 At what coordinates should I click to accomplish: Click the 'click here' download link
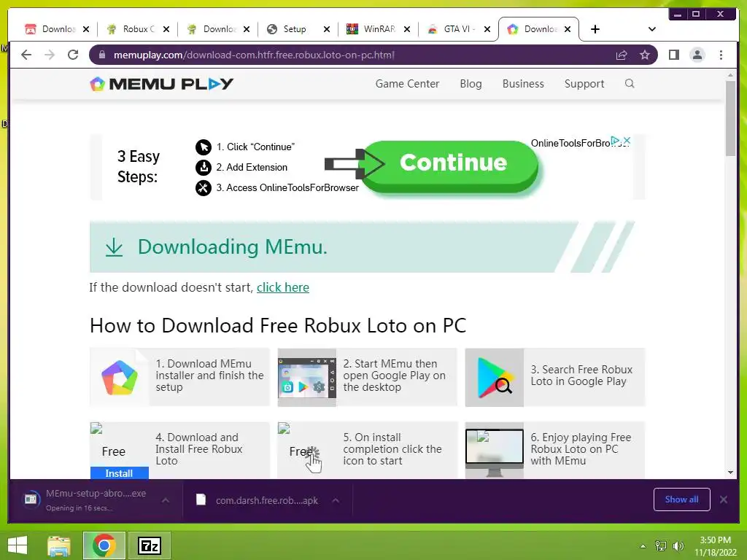(282, 287)
